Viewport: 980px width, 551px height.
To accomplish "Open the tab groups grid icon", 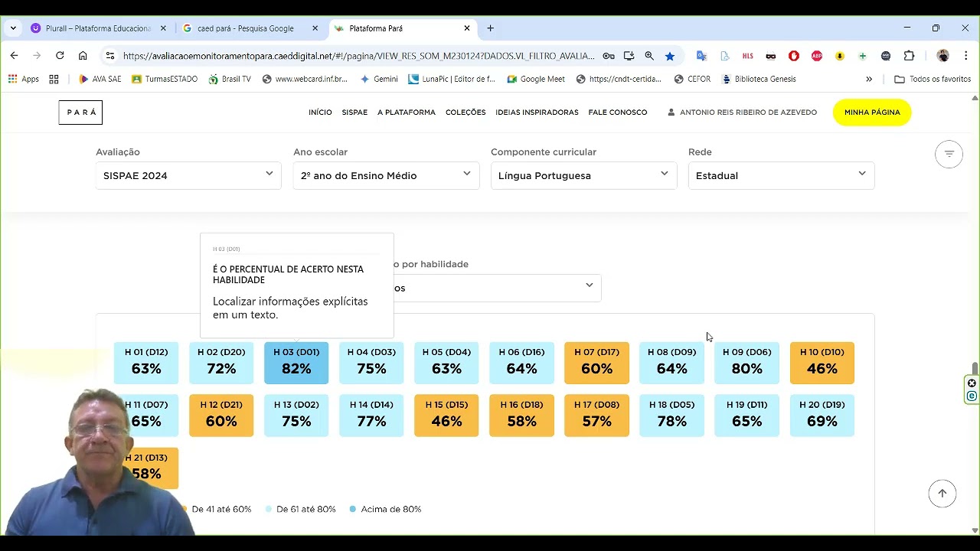I will (54, 79).
